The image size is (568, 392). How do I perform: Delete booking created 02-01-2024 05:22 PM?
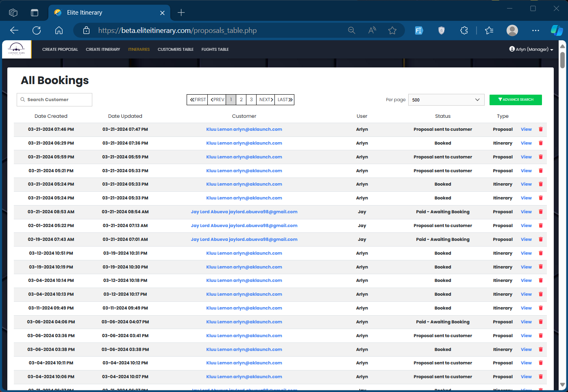(x=541, y=225)
